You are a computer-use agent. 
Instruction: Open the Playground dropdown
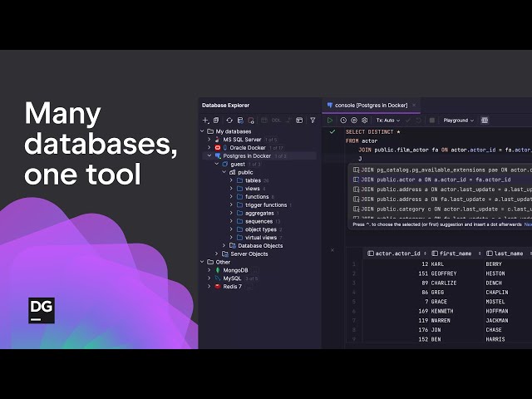[x=458, y=121]
